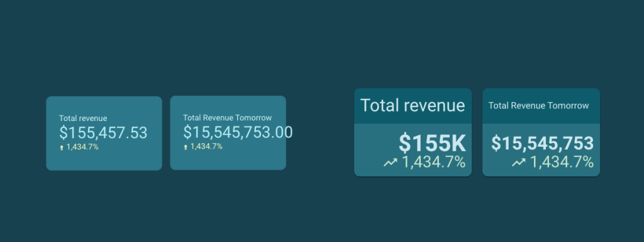The width and height of the screenshot is (644, 242).
Task: Select the Total Revenue Tomorrow label above $15,545,753.00
Action: click(x=227, y=118)
